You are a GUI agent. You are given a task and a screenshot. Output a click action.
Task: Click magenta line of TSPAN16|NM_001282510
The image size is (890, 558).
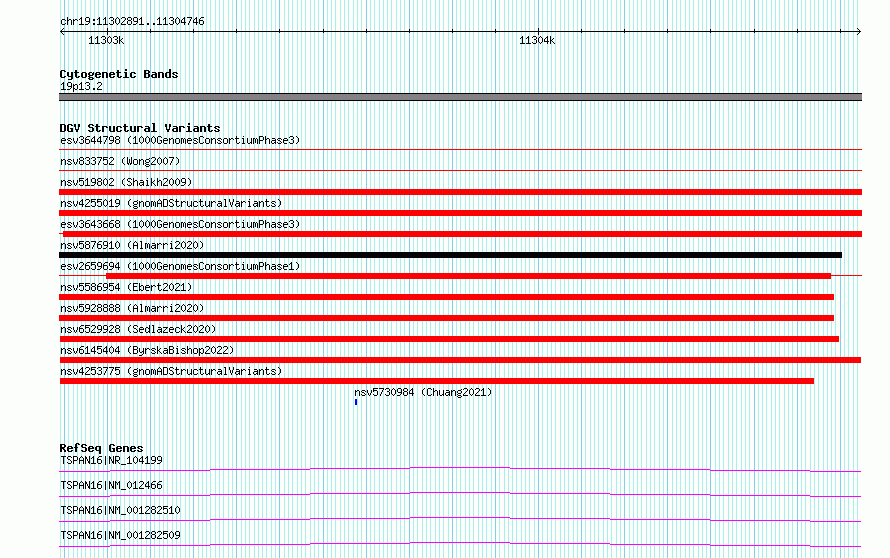[x=460, y=519]
